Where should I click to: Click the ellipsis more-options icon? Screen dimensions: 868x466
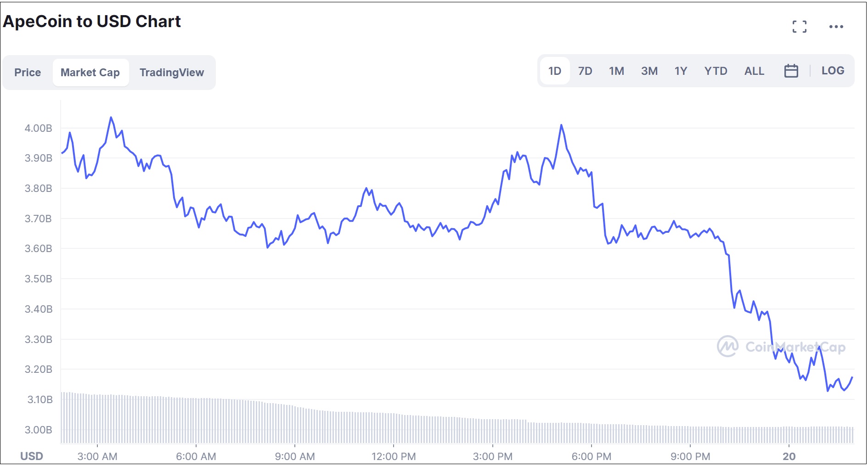pos(837,26)
